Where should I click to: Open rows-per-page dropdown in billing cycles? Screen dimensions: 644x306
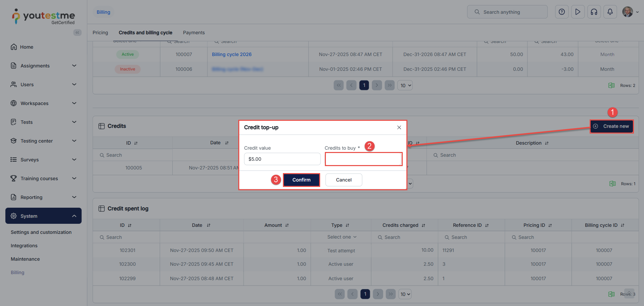coord(405,86)
